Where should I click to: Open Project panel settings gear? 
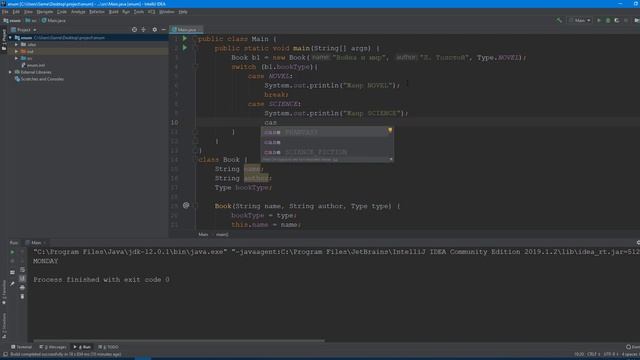pos(154,30)
